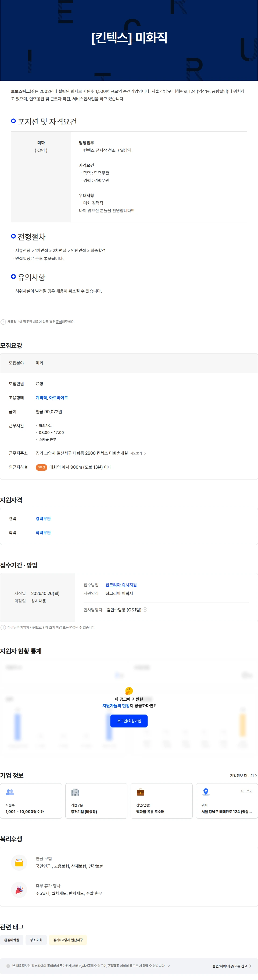Click the blue 학력무관 value

coord(43,533)
